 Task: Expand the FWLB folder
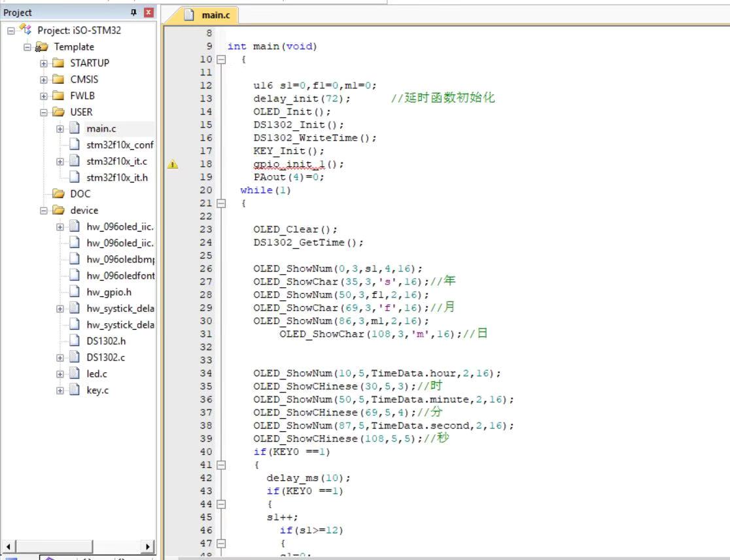point(44,96)
